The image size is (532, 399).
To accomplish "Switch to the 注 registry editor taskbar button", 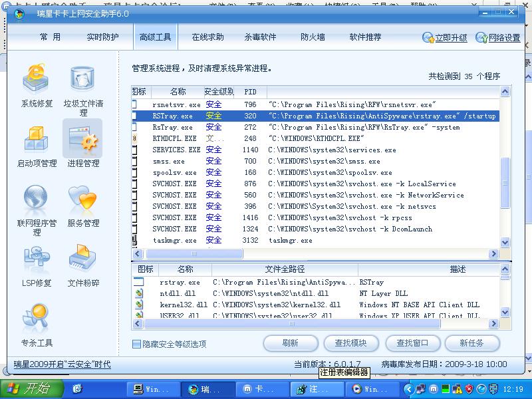I will point(317,389).
